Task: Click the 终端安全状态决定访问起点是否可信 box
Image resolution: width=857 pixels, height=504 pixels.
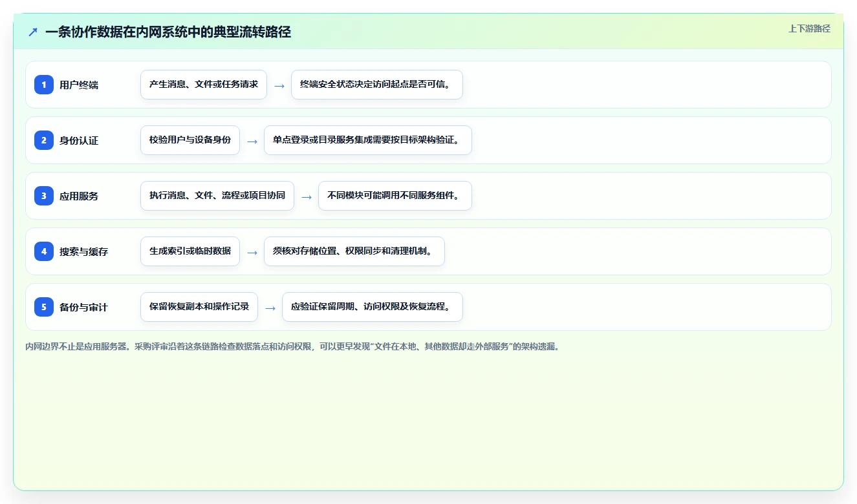Action: [x=377, y=85]
